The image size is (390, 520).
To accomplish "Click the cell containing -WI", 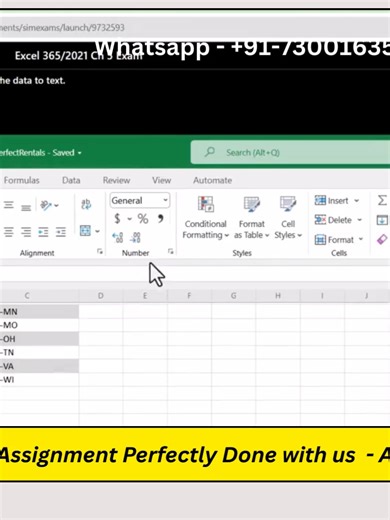I will pyautogui.click(x=39, y=380).
